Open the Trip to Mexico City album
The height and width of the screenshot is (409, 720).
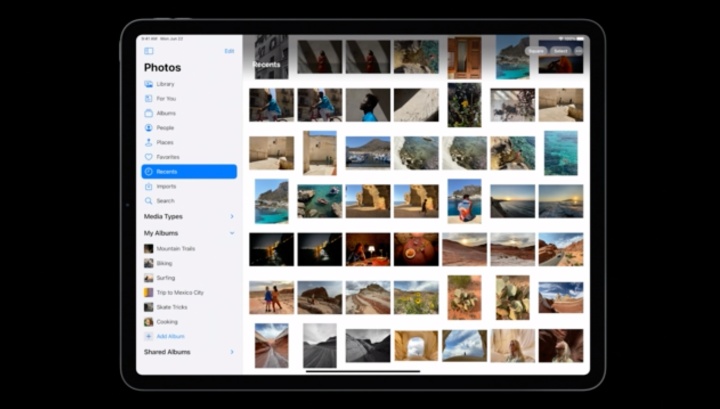point(179,292)
